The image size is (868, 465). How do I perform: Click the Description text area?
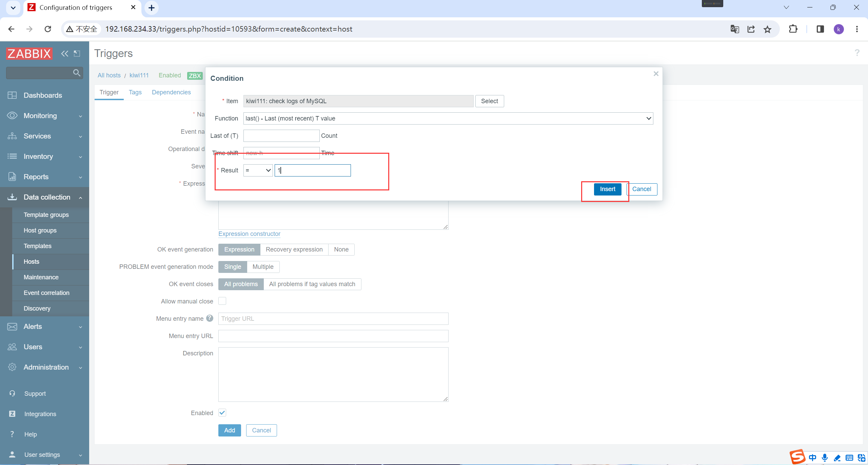pos(333,374)
